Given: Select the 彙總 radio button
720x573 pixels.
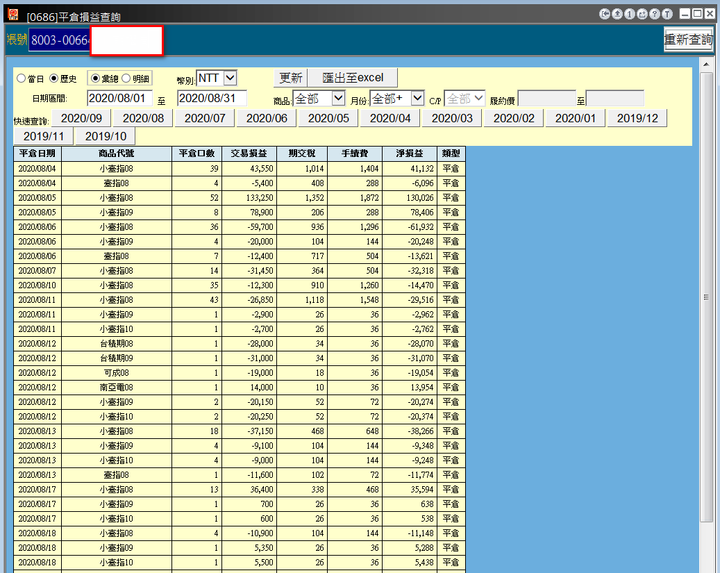Looking at the screenshot, I should click(x=95, y=79).
